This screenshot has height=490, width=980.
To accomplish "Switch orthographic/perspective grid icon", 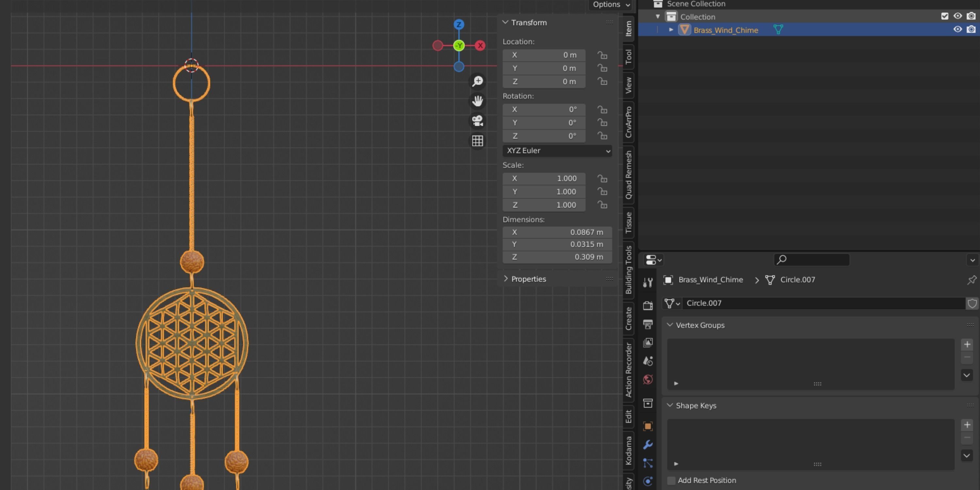I will pos(478,141).
